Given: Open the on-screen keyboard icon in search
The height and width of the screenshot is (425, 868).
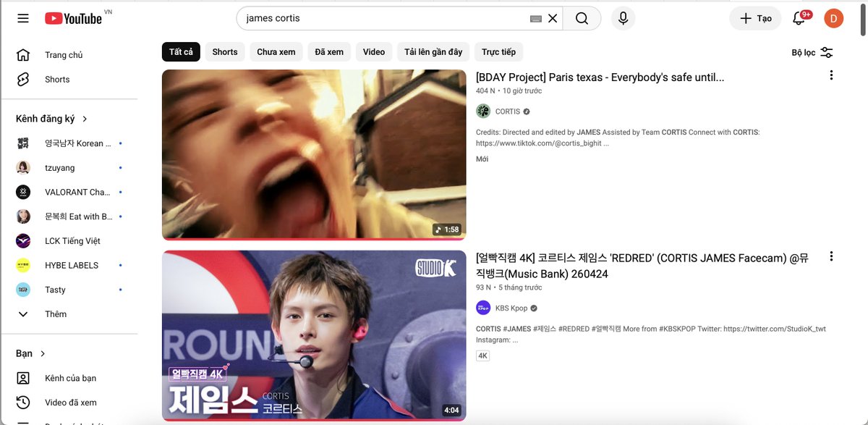Looking at the screenshot, I should pos(536,18).
